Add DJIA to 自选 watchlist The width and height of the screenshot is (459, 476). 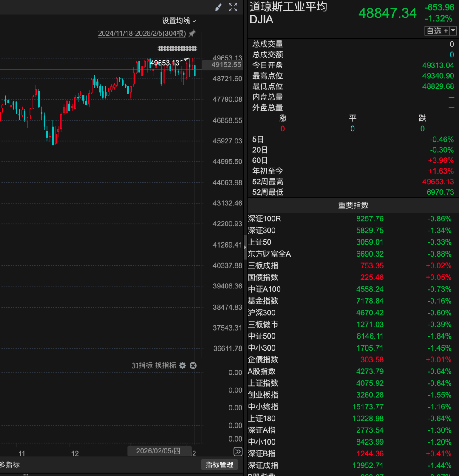437,31
